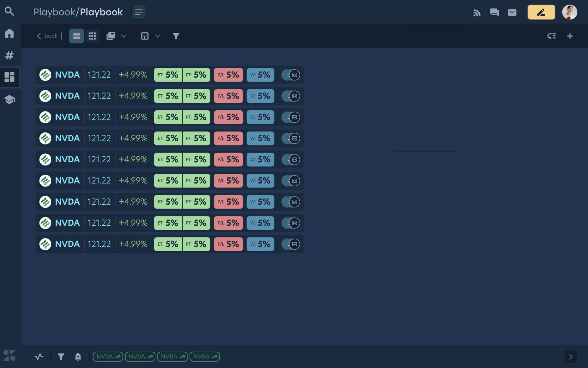Click the red P/L 5% badge in the eighth row
The height and width of the screenshot is (368, 588).
pos(228,223)
